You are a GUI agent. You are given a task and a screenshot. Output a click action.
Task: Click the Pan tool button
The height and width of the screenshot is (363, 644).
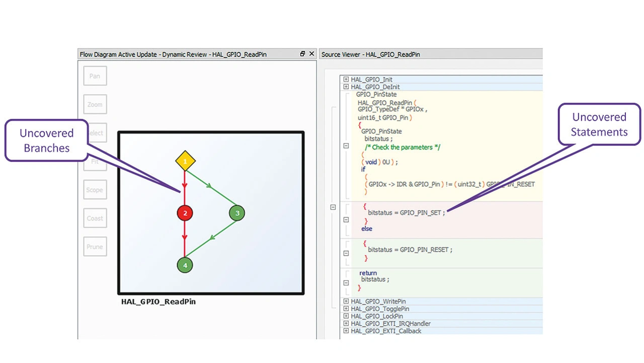point(95,76)
